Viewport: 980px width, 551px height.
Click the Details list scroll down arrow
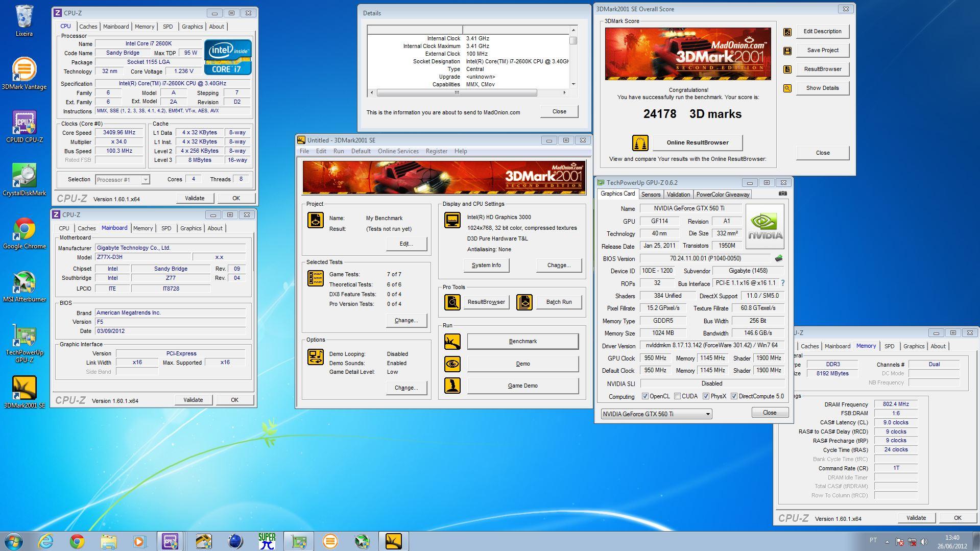point(573,84)
